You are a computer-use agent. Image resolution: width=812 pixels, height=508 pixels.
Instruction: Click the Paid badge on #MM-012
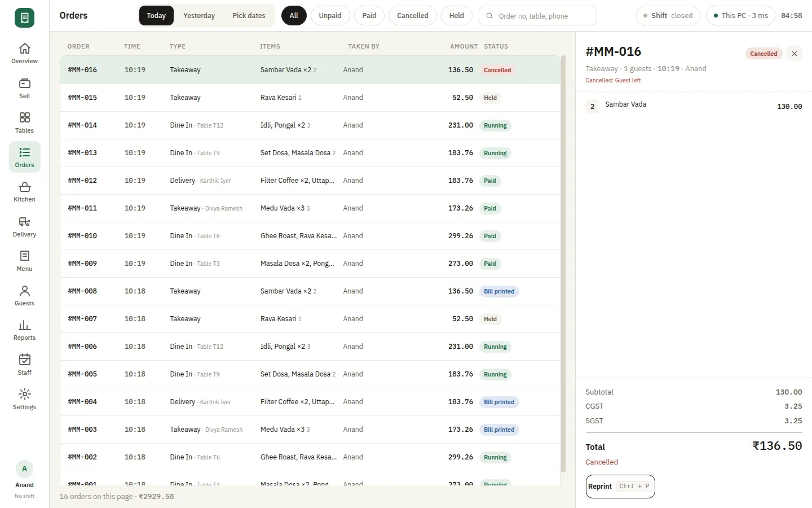[490, 181]
